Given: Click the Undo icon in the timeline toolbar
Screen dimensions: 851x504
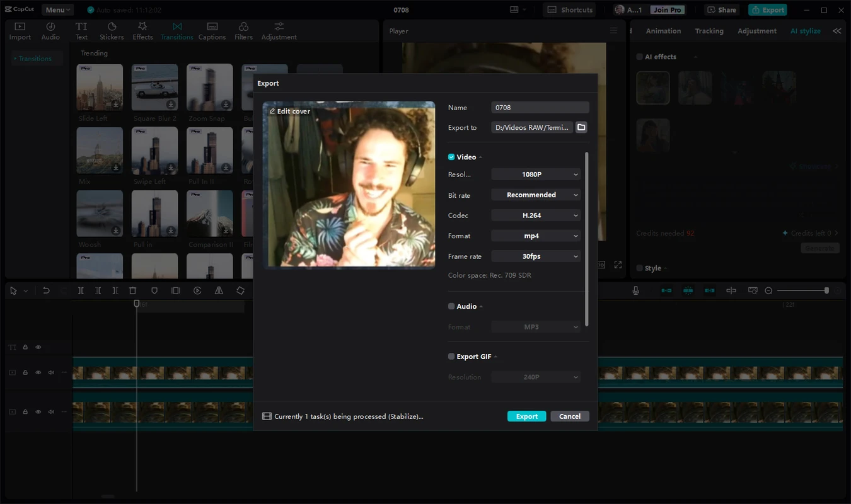Looking at the screenshot, I should click(x=45, y=290).
